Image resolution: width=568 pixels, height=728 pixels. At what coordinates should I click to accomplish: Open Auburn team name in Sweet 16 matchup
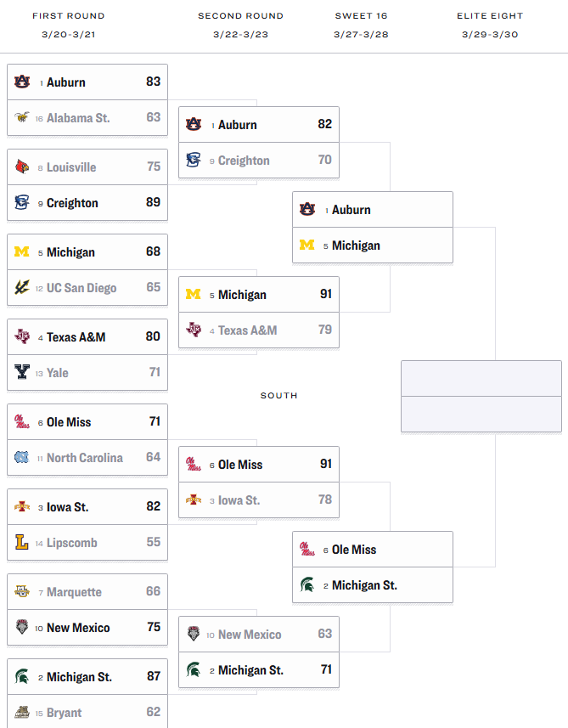351,210
